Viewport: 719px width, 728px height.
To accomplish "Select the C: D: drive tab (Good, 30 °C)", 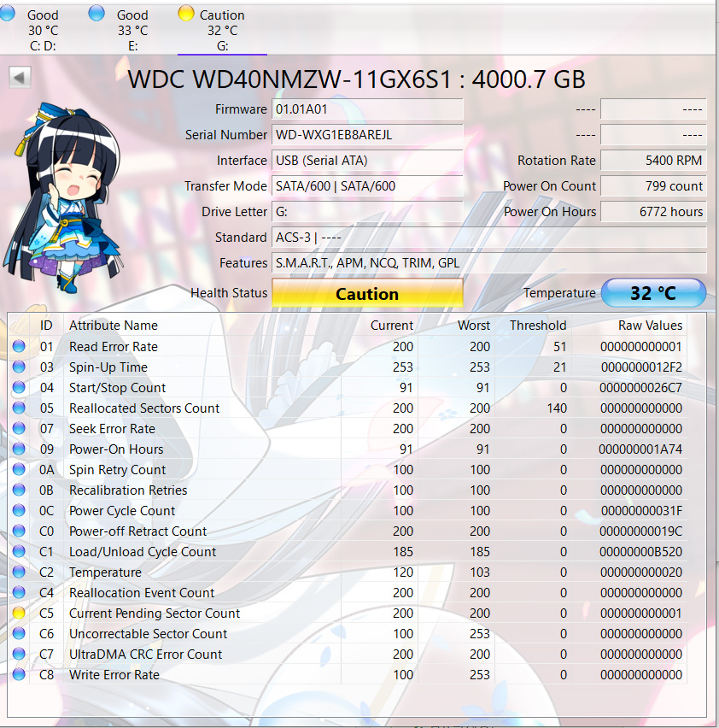I will tap(43, 30).
